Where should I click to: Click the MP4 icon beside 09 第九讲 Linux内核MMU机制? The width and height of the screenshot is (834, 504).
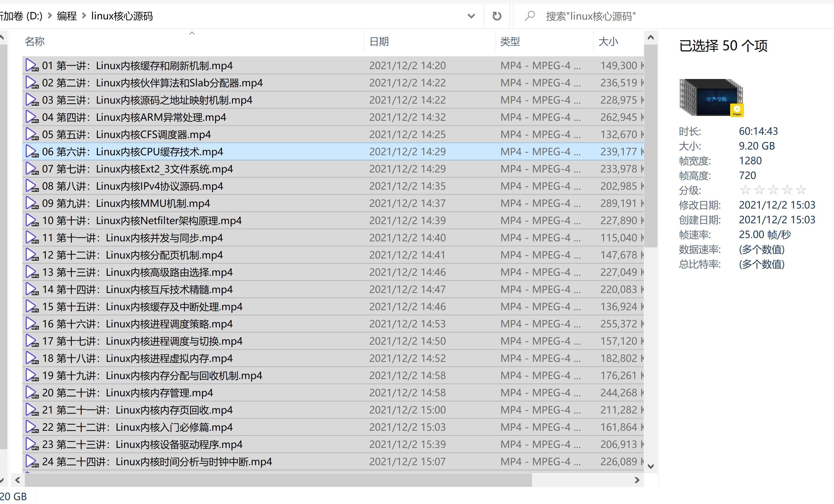point(31,203)
